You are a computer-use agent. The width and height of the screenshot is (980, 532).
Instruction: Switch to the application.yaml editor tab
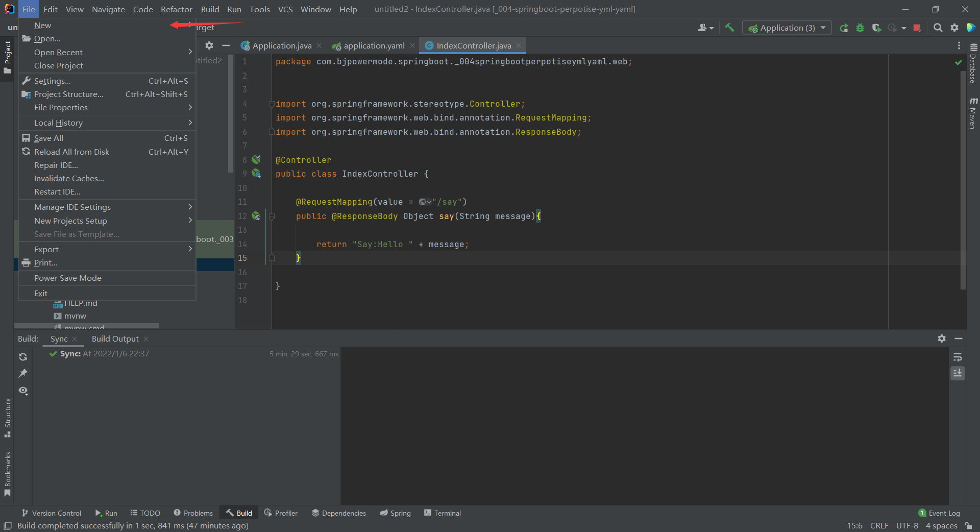click(x=374, y=46)
